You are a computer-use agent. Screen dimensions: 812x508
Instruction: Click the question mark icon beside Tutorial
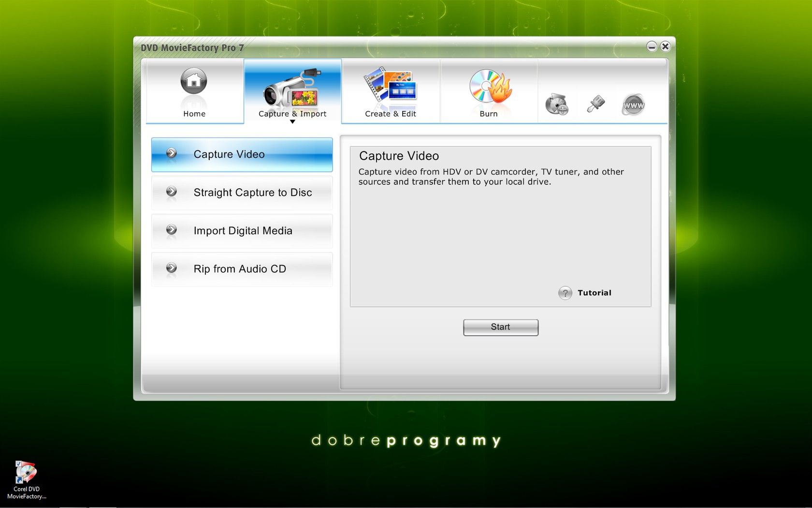[565, 293]
